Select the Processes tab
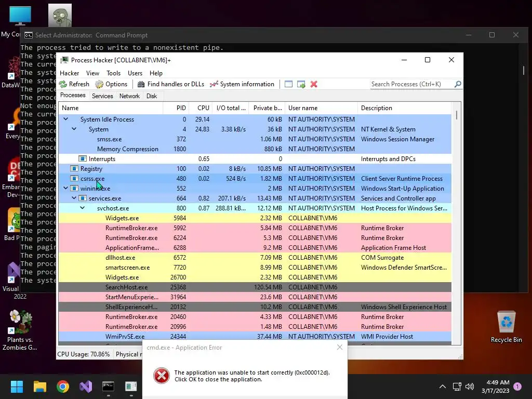 73,96
